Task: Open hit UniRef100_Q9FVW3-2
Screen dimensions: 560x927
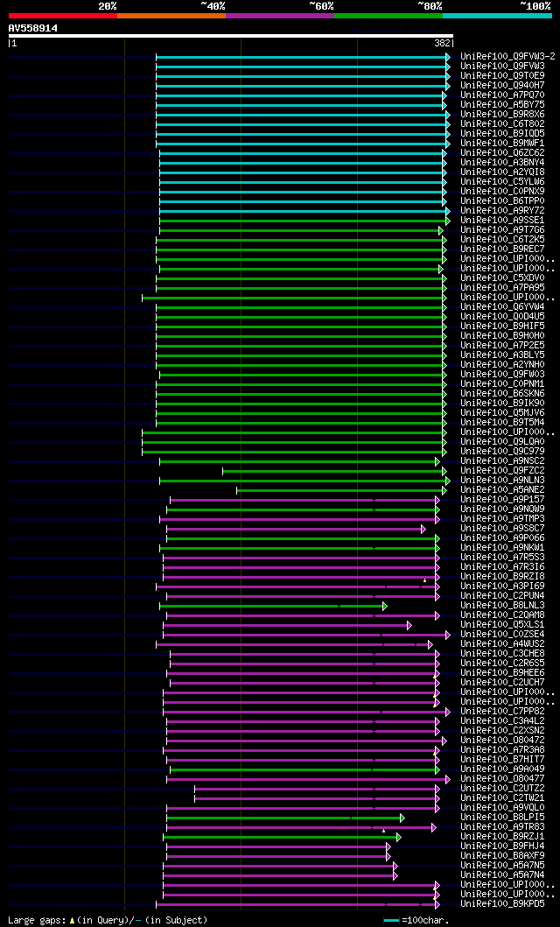Action: 507,57
